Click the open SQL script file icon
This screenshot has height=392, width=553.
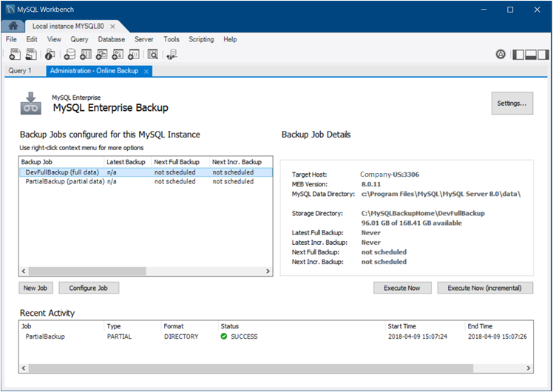(x=31, y=54)
